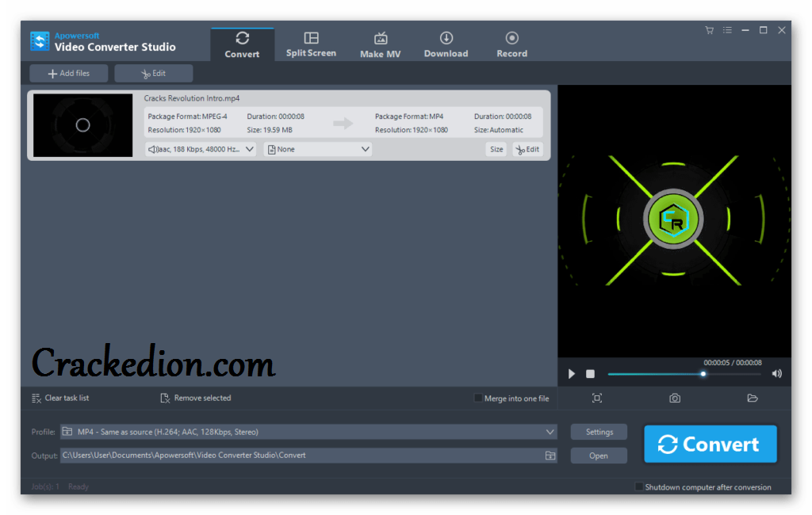Click Remove selected
This screenshot has width=812, height=515.
click(x=196, y=398)
